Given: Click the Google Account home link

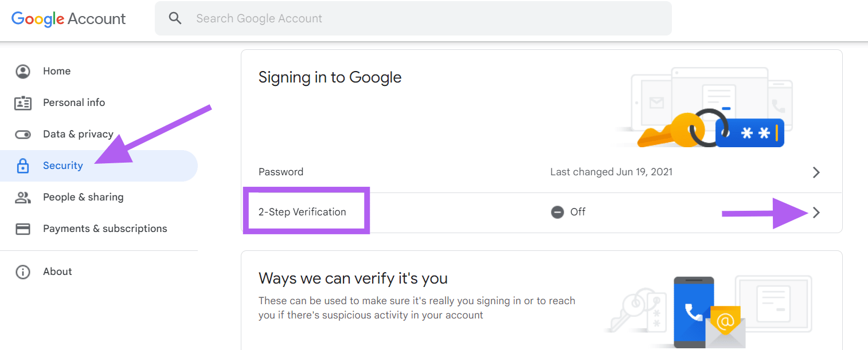Looking at the screenshot, I should click(x=68, y=18).
